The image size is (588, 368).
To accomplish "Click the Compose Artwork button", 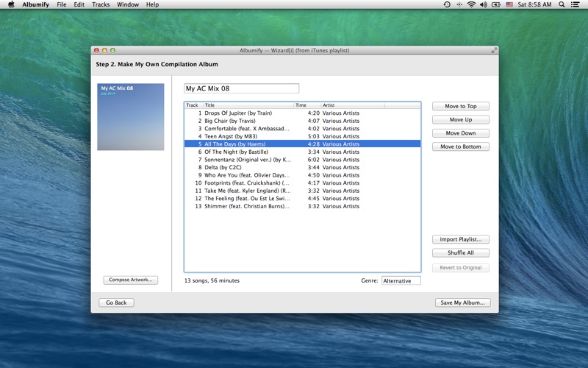I will (x=131, y=280).
